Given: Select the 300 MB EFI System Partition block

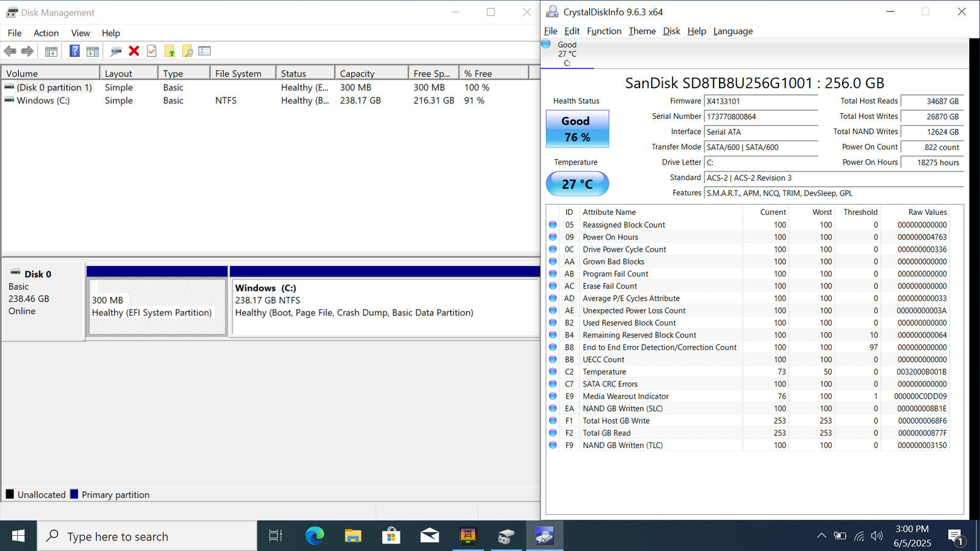Looking at the screenshot, I should pos(157,307).
